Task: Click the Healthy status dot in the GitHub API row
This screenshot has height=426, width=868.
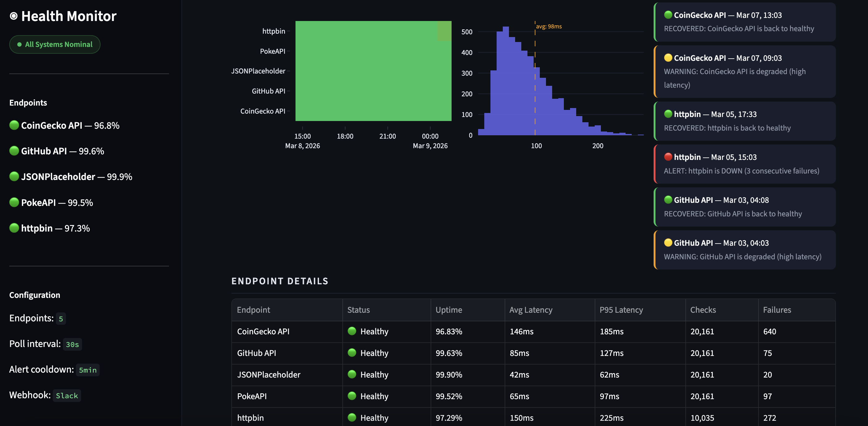Action: [352, 353]
